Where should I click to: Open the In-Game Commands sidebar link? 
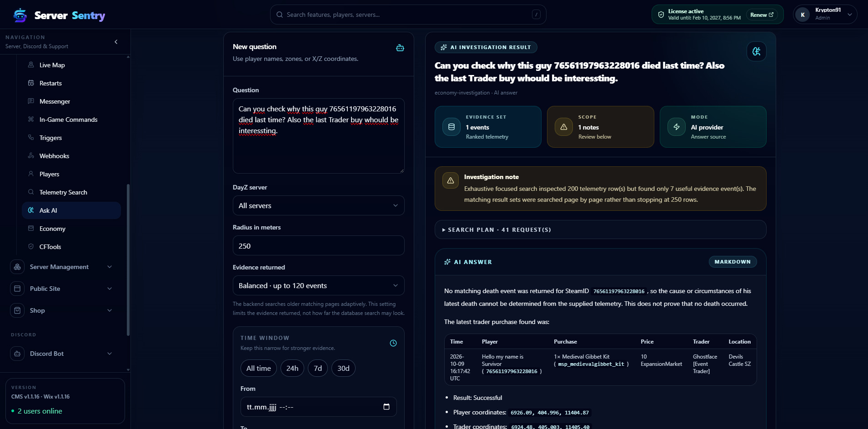[71, 120]
